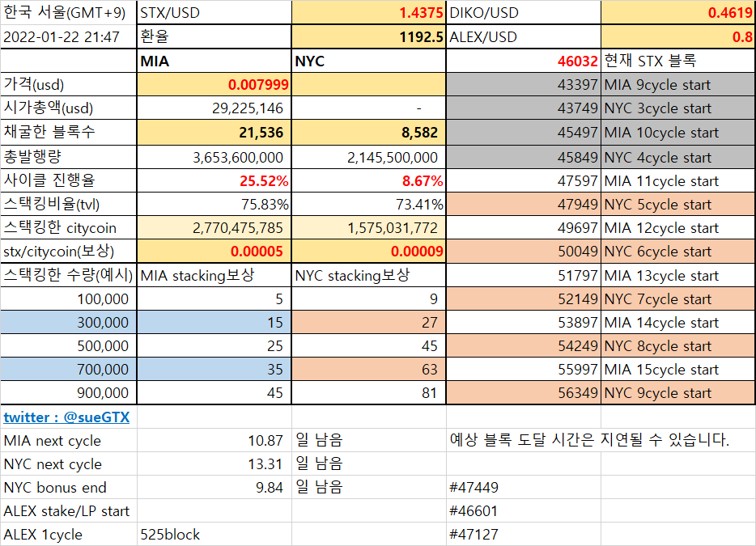Image resolution: width=756 pixels, height=546 pixels.
Task: Select the STX/USD price cell 1.4375
Action: pyautogui.click(x=369, y=12)
